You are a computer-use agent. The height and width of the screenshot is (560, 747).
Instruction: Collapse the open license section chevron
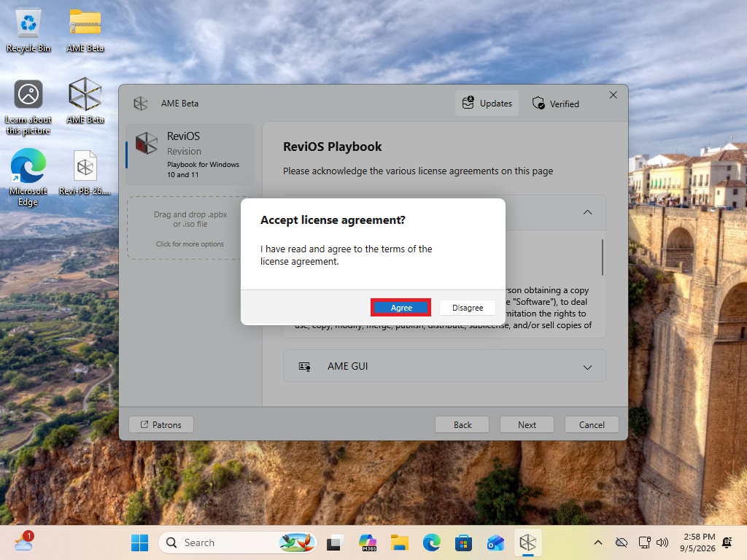click(587, 212)
